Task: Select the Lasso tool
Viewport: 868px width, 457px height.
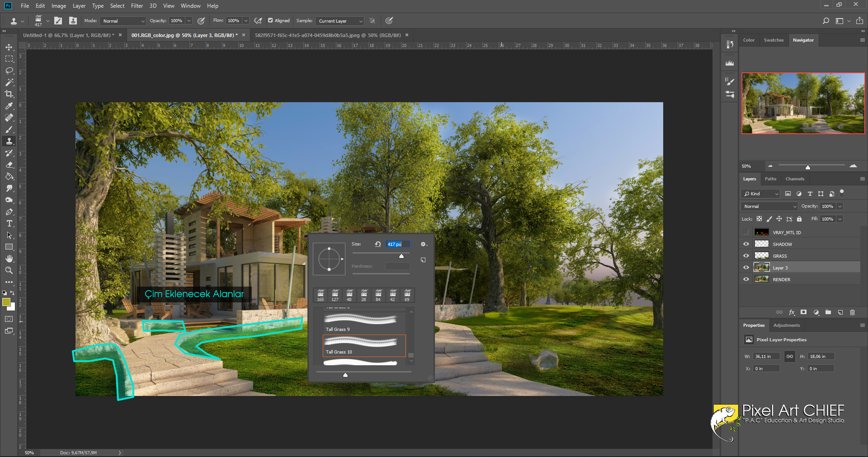Action: [9, 71]
